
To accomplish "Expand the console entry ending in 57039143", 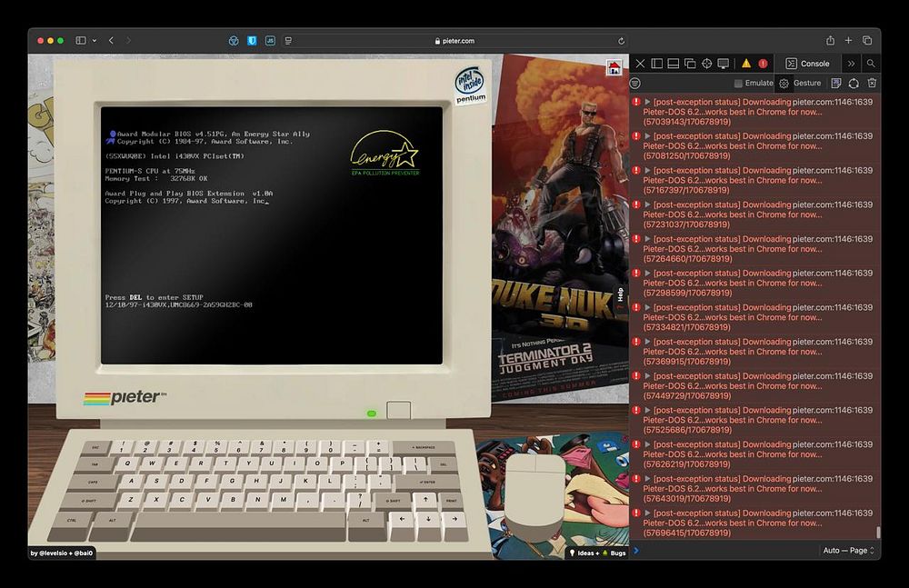I will point(647,102).
